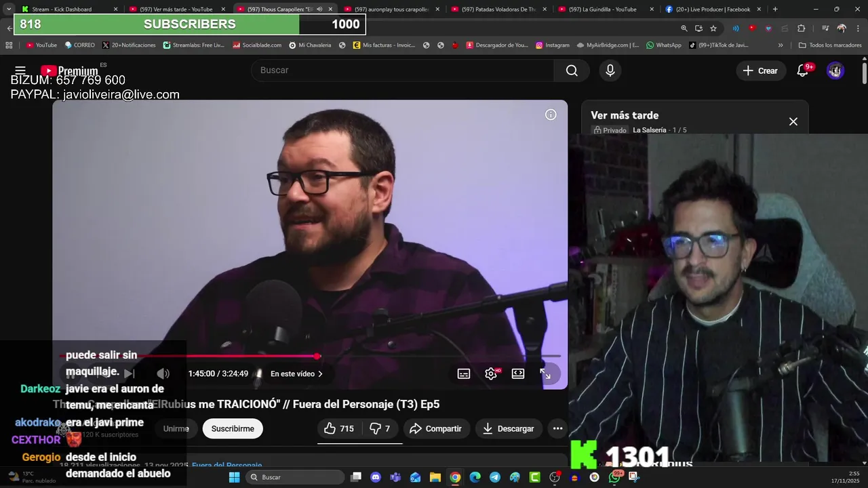Skip to next video in player
The width and height of the screenshot is (868, 488).
(129, 373)
